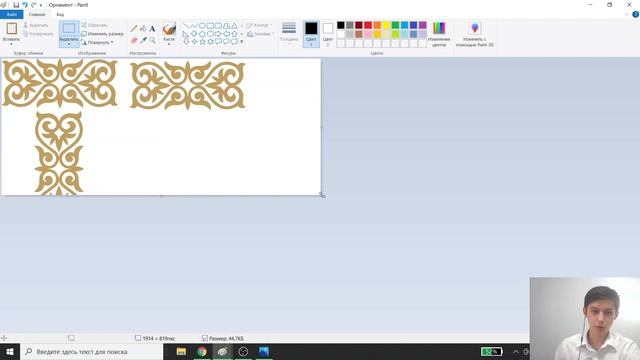Choose the purple color swatch
The image size is (640, 360).
click(x=422, y=25)
